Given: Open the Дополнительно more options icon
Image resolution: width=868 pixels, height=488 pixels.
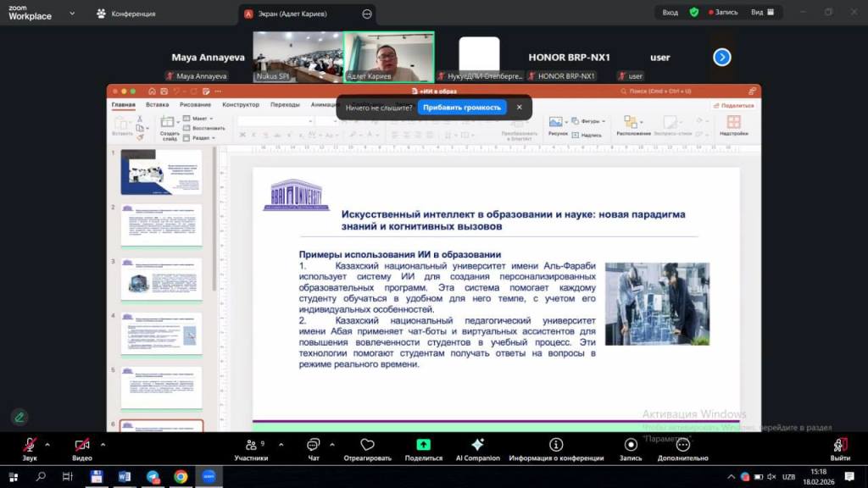Looking at the screenshot, I should (682, 445).
